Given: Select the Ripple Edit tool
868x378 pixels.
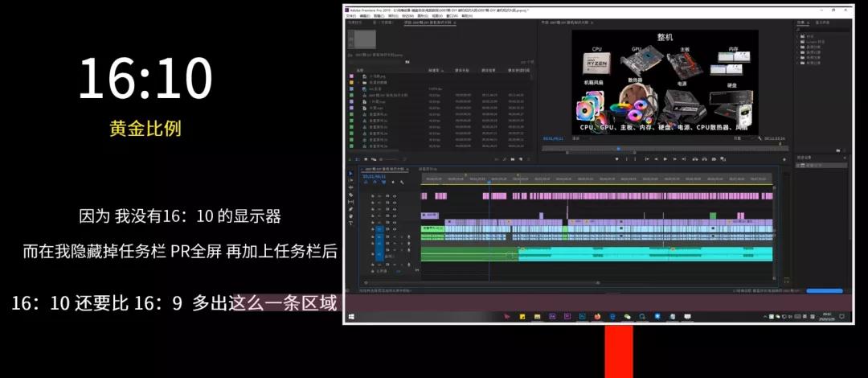Looking at the screenshot, I should coord(350,187).
